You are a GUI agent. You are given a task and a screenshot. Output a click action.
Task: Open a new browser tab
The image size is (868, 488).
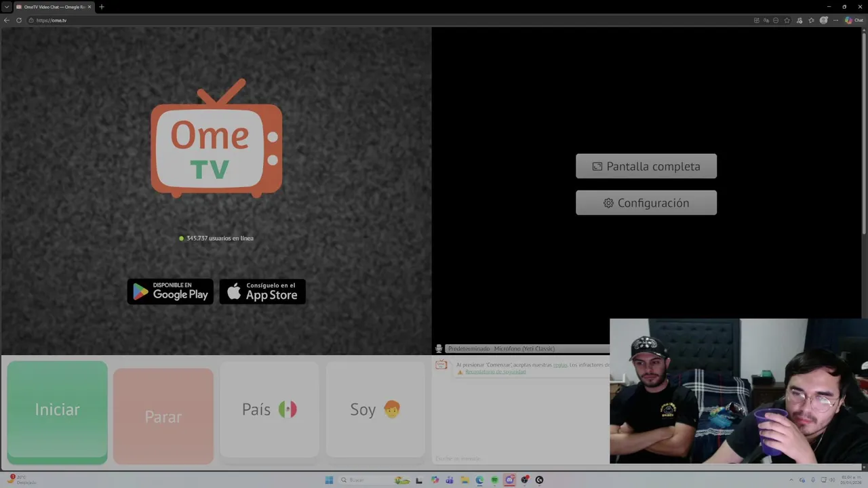[101, 7]
